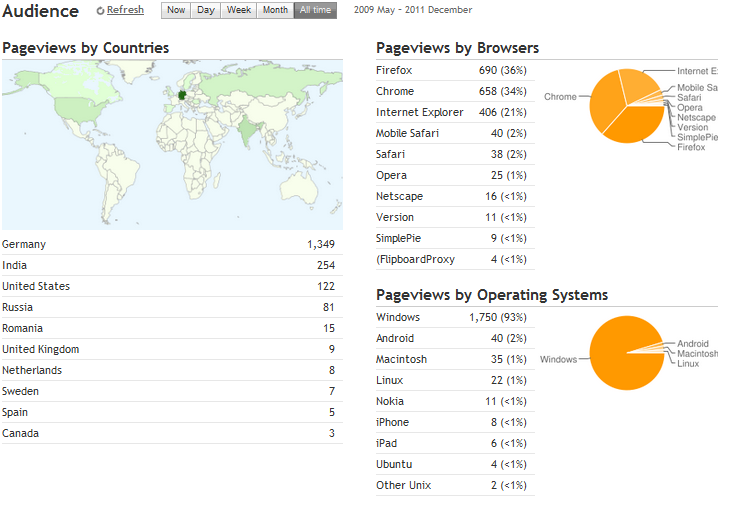Image resolution: width=732 pixels, height=530 pixels.
Task: Click the Netscape browser row
Action: [x=455, y=196]
